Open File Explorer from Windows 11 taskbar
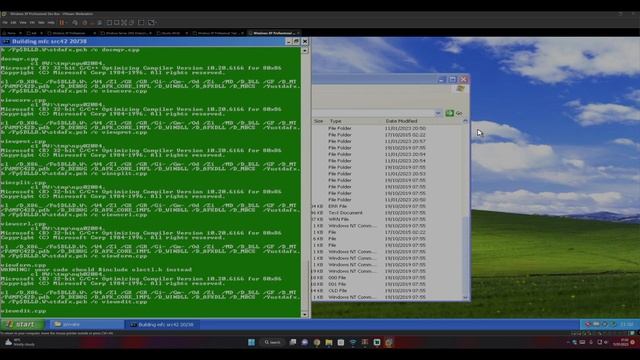 [x=329, y=342]
